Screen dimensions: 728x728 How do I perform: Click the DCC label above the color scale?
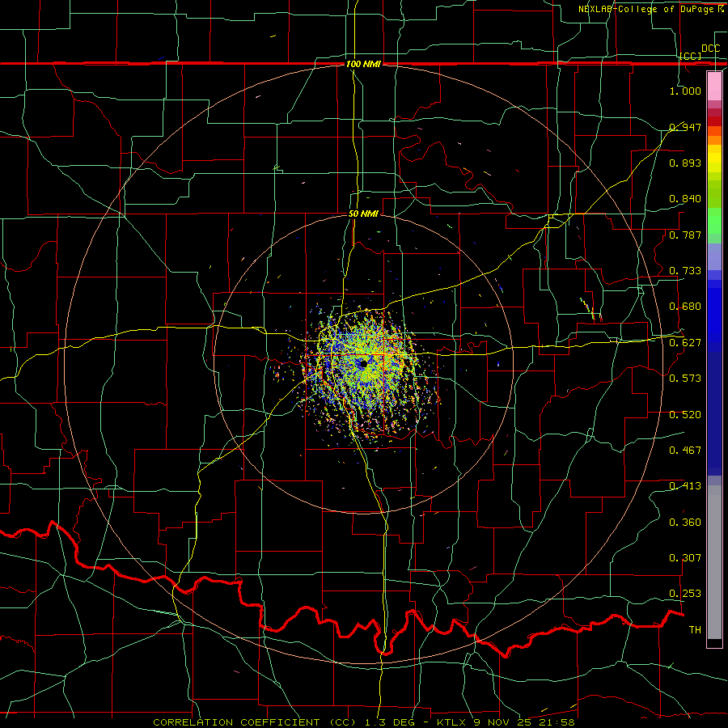[x=710, y=49]
